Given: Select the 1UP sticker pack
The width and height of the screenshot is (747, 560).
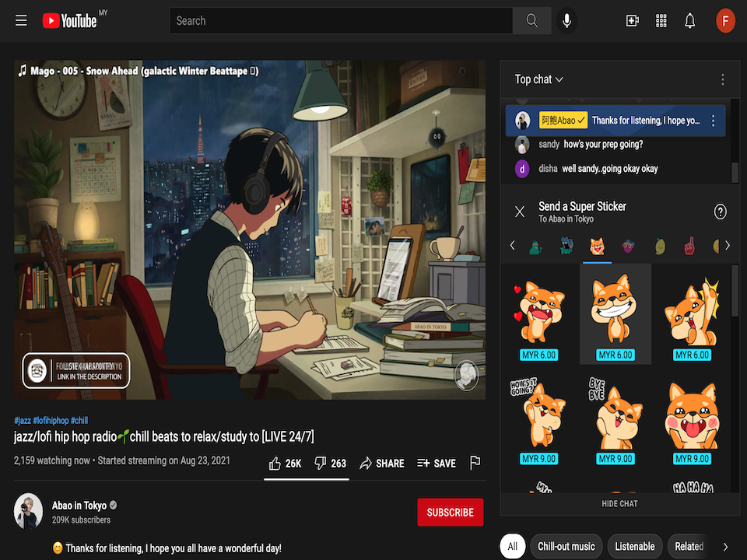Looking at the screenshot, I should point(566,247).
